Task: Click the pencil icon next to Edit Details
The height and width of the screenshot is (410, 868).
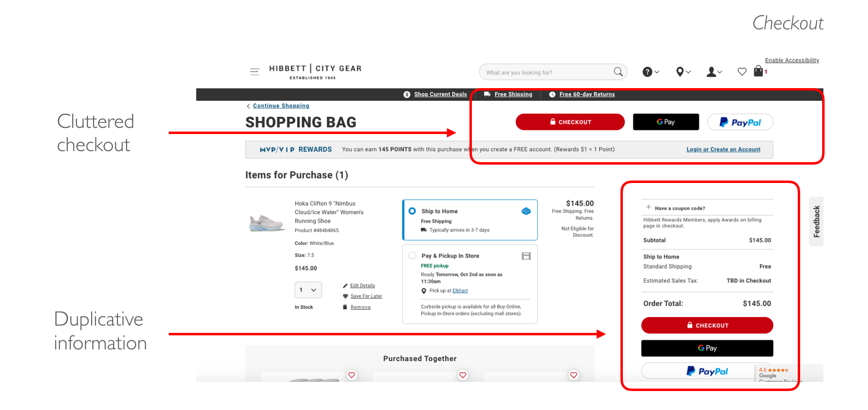Action: point(345,286)
